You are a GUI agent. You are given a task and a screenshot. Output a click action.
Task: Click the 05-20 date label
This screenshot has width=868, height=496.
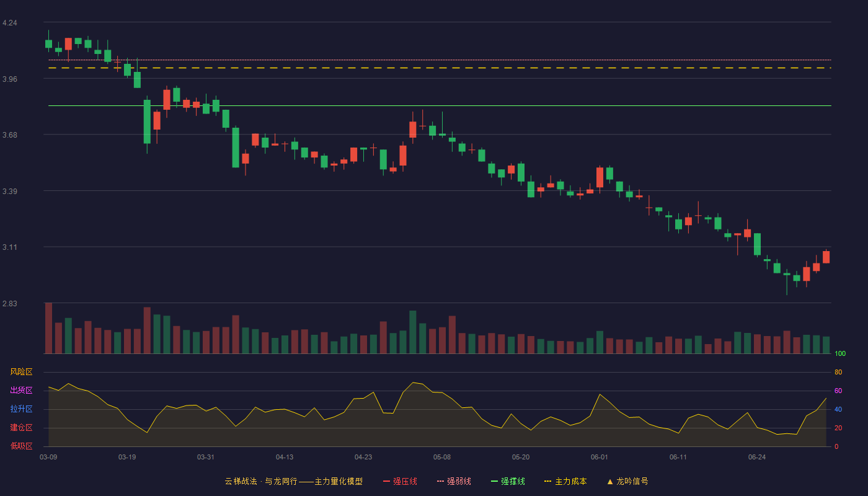tap(521, 457)
